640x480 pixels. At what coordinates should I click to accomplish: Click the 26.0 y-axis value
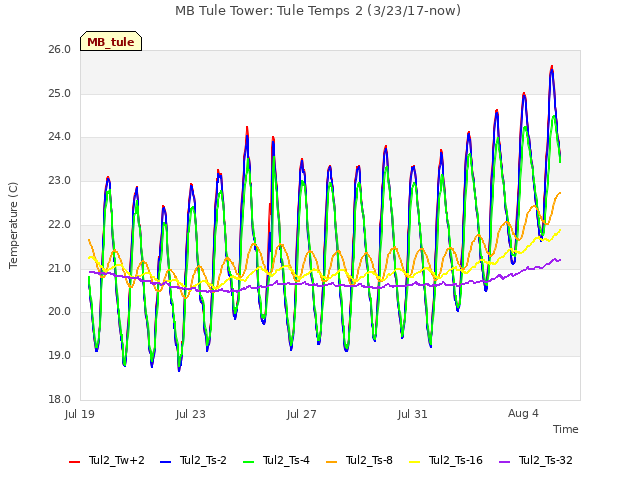click(x=60, y=50)
